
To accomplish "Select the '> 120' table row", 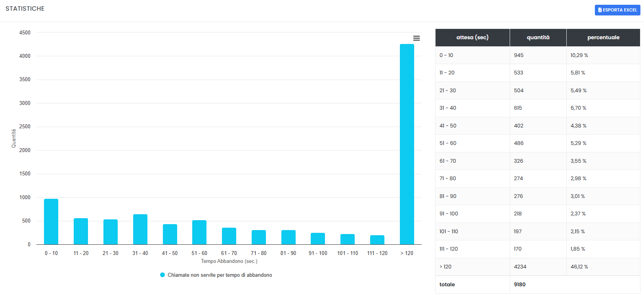I will [537, 267].
